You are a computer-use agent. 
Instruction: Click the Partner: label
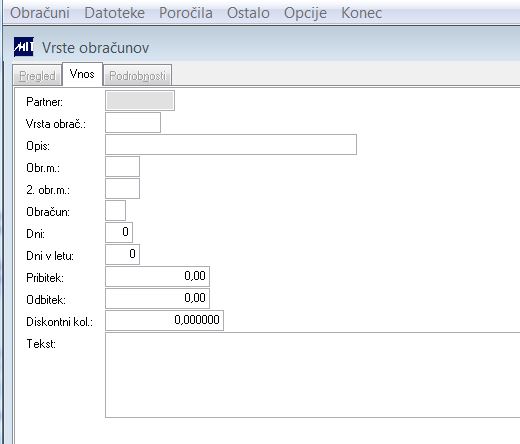(44, 102)
